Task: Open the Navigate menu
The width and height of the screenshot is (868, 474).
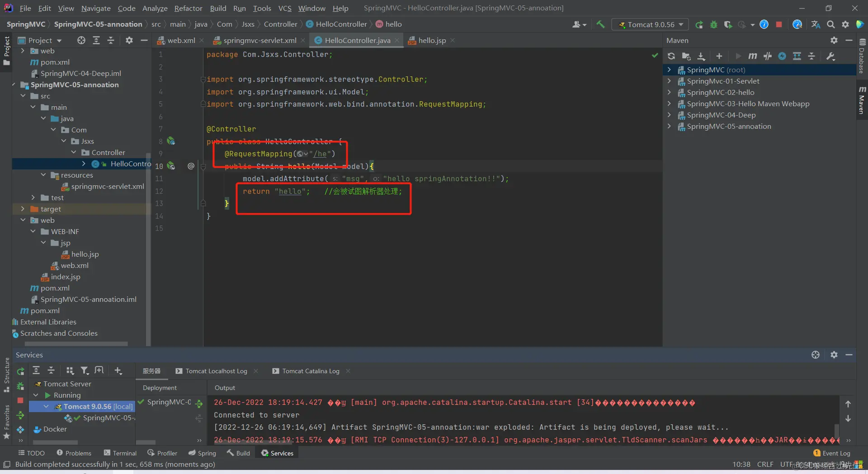Action: point(96,8)
